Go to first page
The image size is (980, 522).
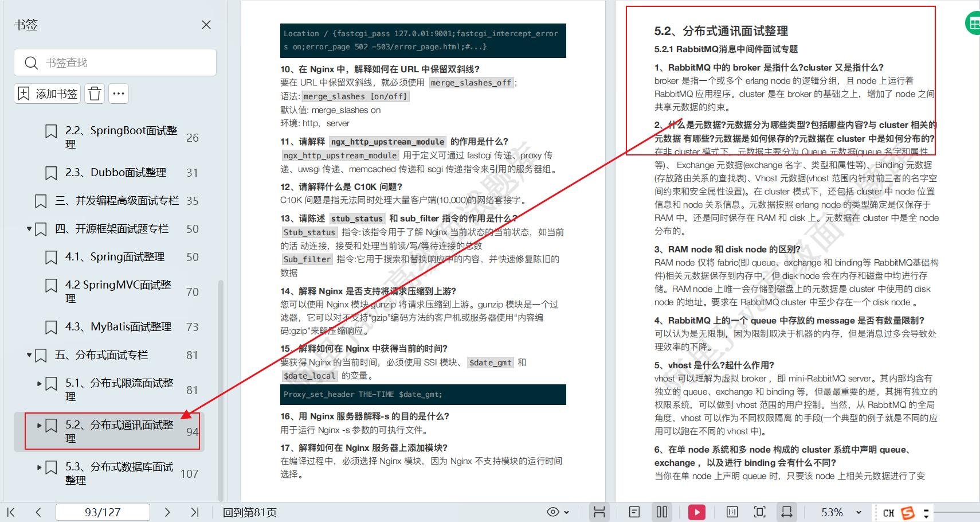(x=11, y=512)
